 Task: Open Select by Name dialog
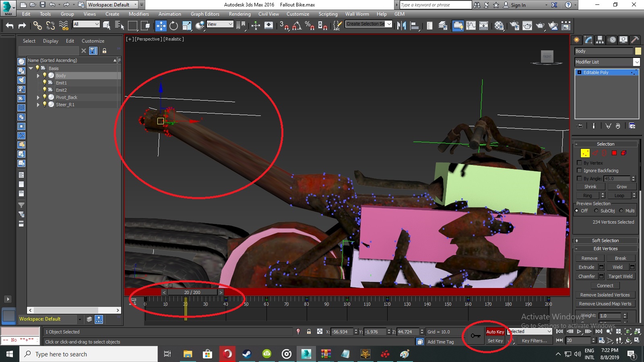point(120,26)
